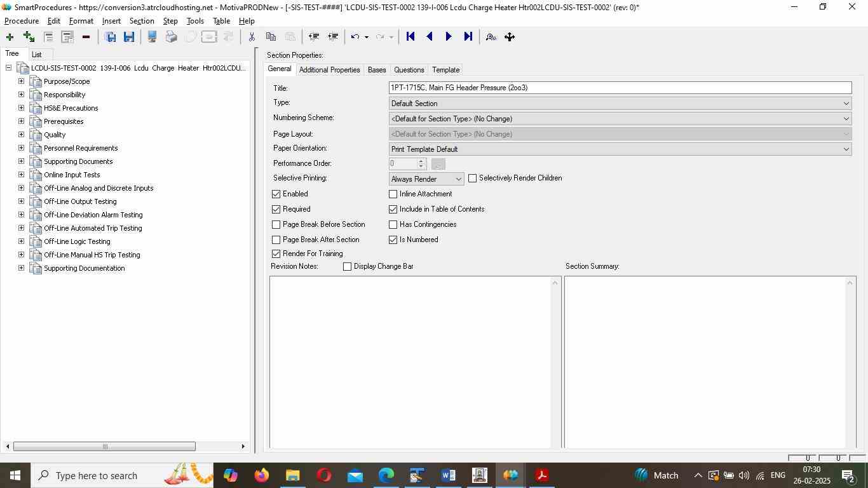
Task: Toggle Include in Table of Contents
Action: [393, 209]
